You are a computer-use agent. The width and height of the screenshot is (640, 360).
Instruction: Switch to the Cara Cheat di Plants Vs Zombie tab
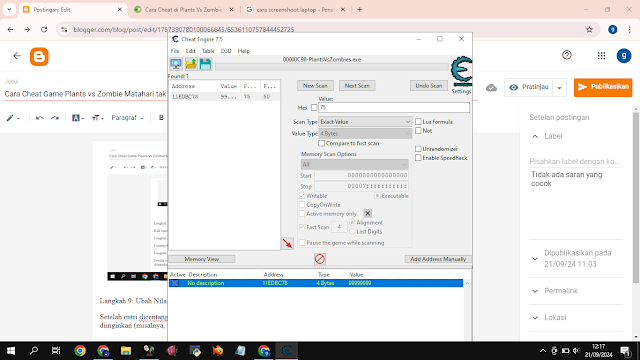(184, 9)
